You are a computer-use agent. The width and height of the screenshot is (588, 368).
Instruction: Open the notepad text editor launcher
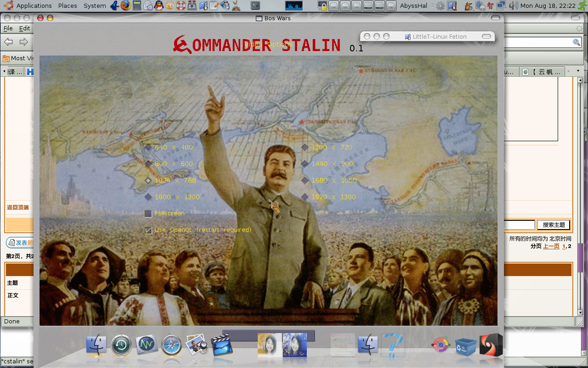[x=214, y=6]
